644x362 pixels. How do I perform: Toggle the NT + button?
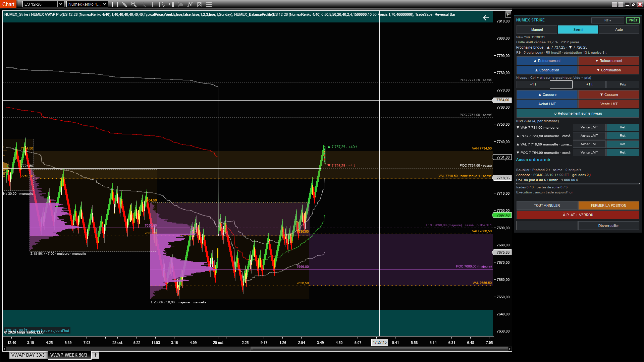point(607,20)
